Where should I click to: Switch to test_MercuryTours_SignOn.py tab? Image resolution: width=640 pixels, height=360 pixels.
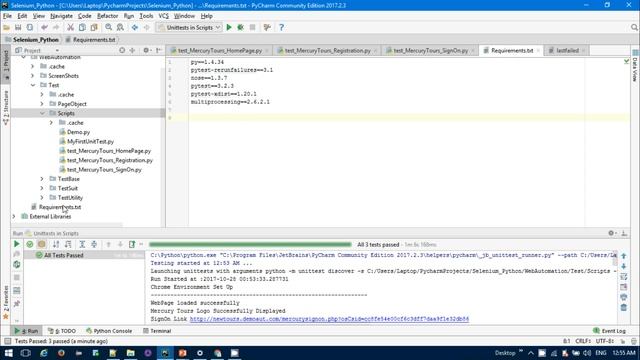(x=430, y=50)
